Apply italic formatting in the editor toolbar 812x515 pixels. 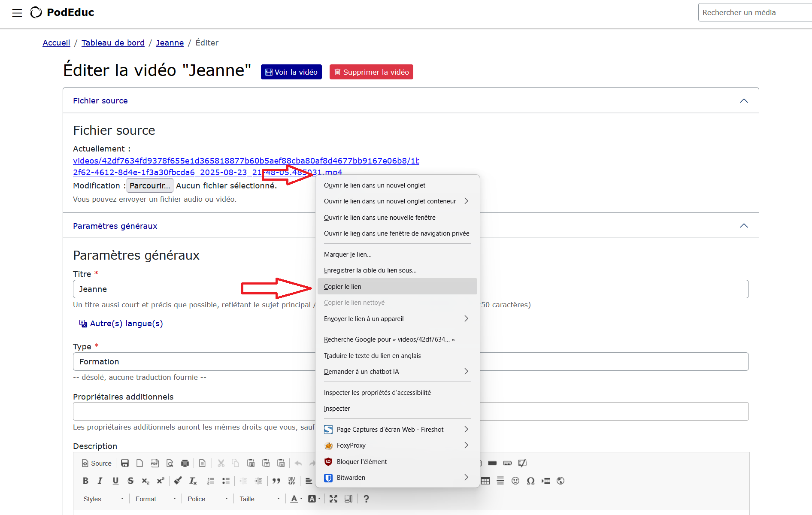tap(100, 481)
